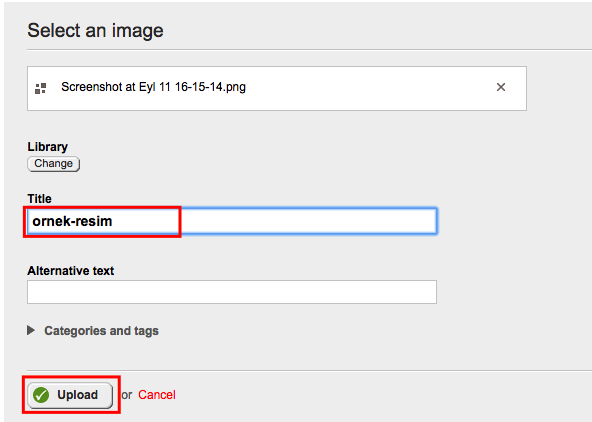Image resolution: width=592 pixels, height=422 pixels.
Task: Upload the selected image
Action: 70,395
